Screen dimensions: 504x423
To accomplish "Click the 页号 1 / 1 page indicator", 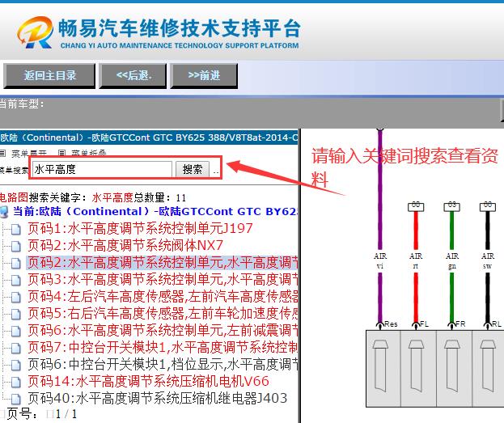I will (42, 414).
